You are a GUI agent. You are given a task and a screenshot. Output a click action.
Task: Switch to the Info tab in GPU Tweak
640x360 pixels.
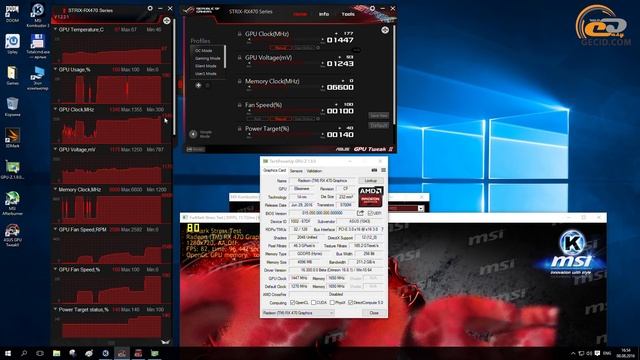pyautogui.click(x=324, y=14)
